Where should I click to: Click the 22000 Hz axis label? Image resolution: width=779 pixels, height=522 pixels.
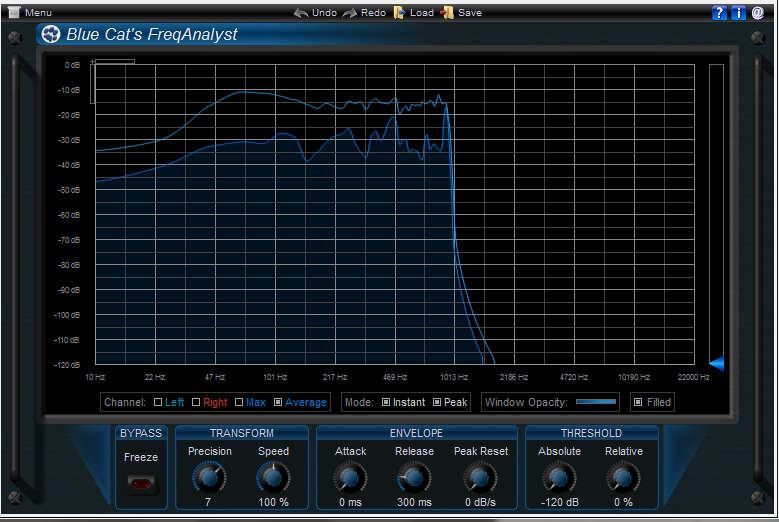click(694, 377)
